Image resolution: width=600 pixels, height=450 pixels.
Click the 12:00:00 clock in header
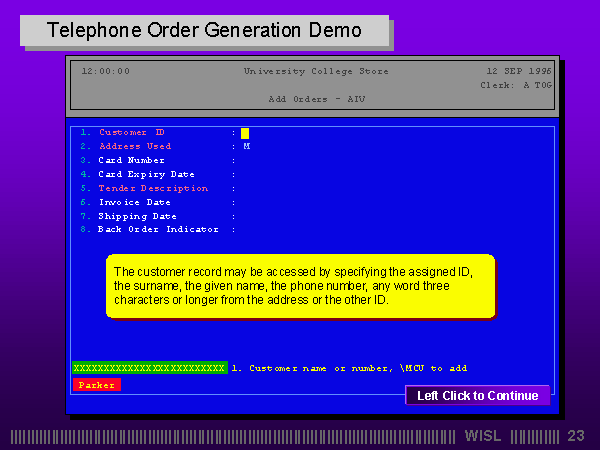coord(105,71)
